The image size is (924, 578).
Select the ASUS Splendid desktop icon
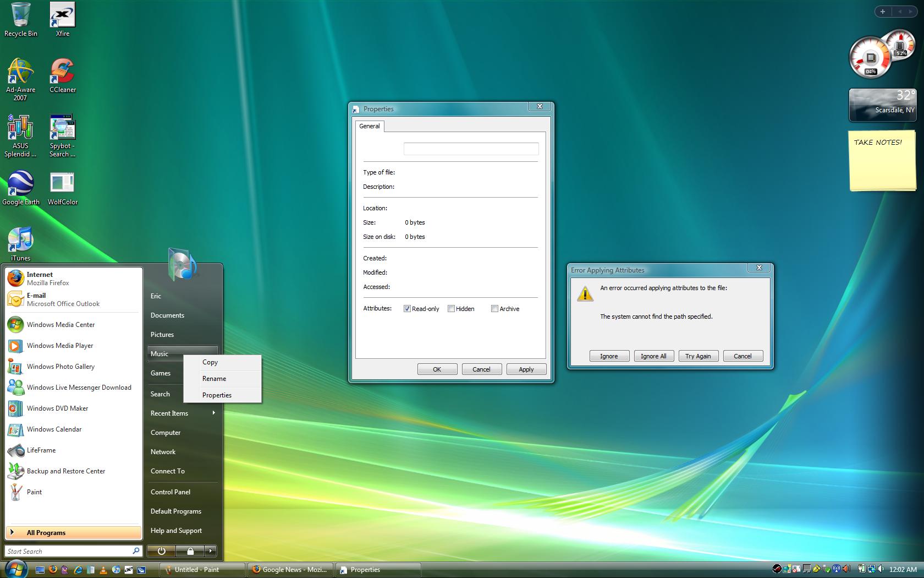[x=20, y=136]
